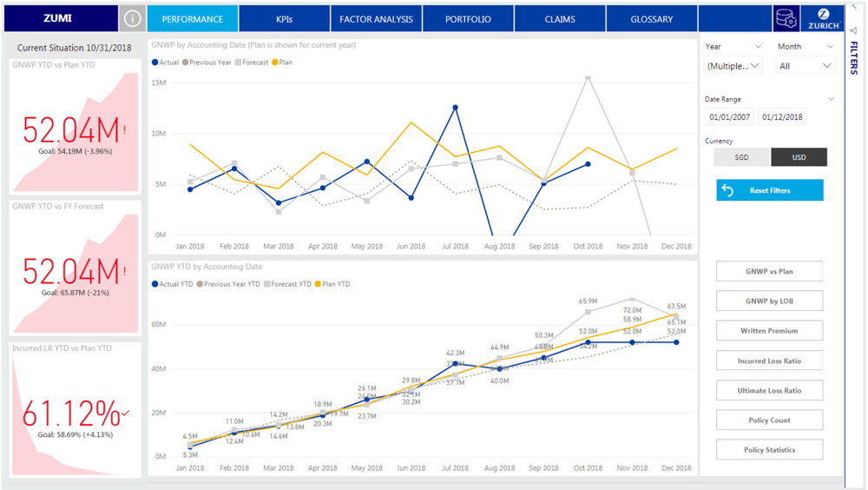Click the red checkmark beside 61.12%

tap(127, 413)
